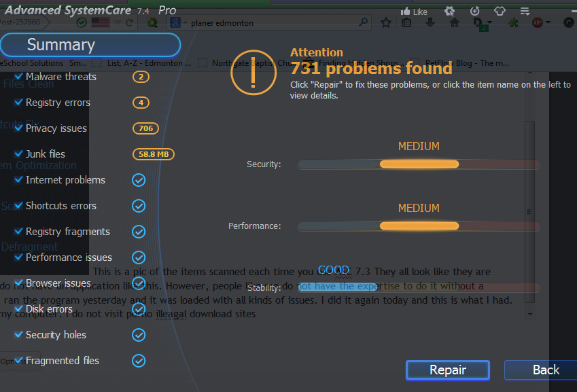Open the Rescue Center restore icon
This screenshot has height=392, width=577.
point(474,11)
